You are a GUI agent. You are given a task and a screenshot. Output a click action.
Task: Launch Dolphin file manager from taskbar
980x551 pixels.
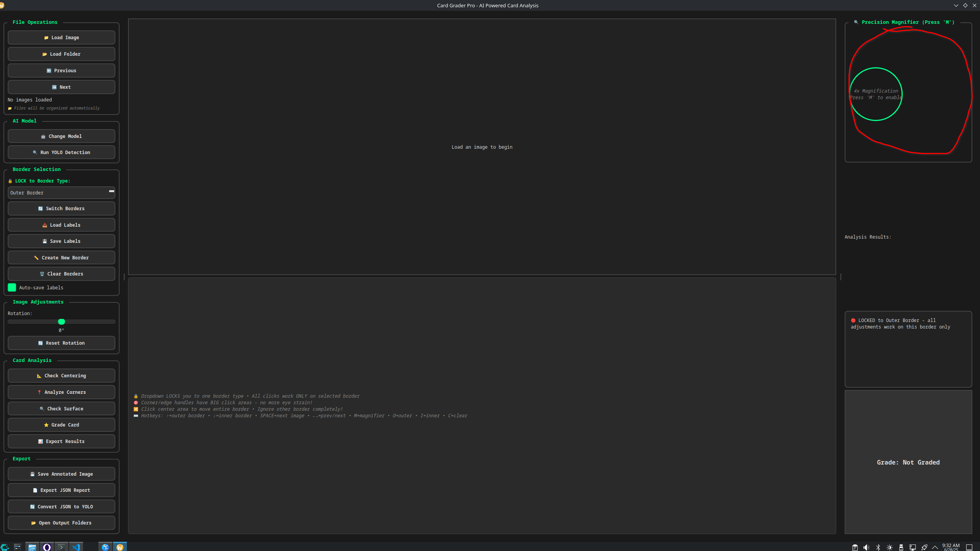pos(32,547)
